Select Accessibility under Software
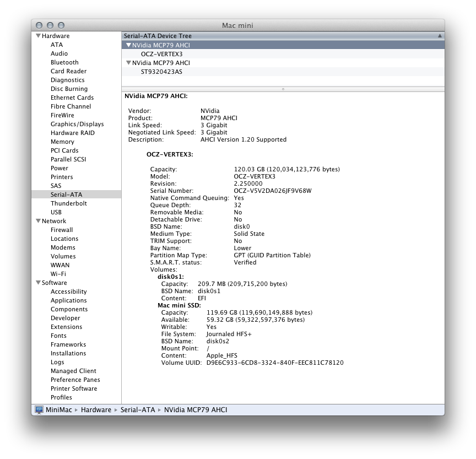 tap(69, 291)
